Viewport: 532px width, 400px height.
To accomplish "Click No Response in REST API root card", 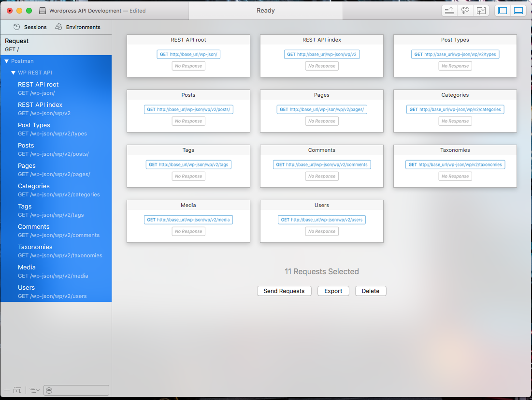I will (188, 66).
